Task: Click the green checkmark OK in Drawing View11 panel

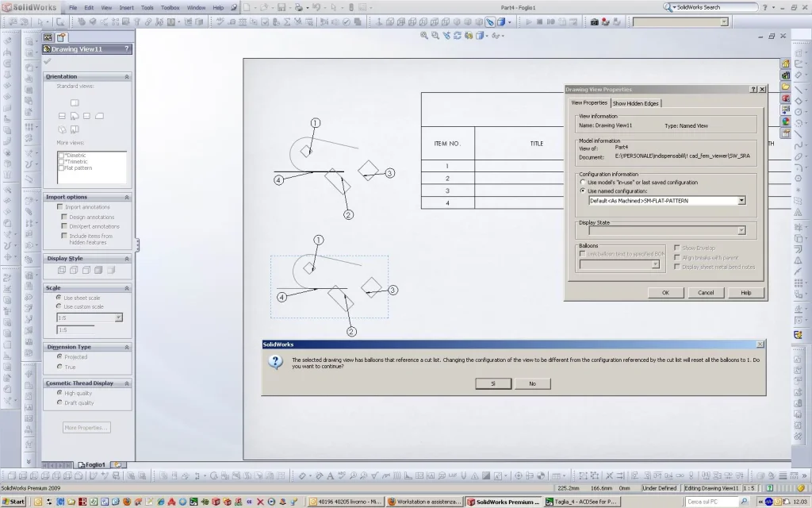Action: pos(48,61)
